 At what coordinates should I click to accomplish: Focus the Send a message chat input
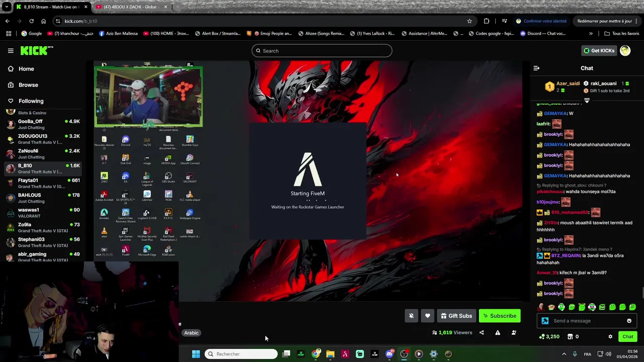[586, 321]
